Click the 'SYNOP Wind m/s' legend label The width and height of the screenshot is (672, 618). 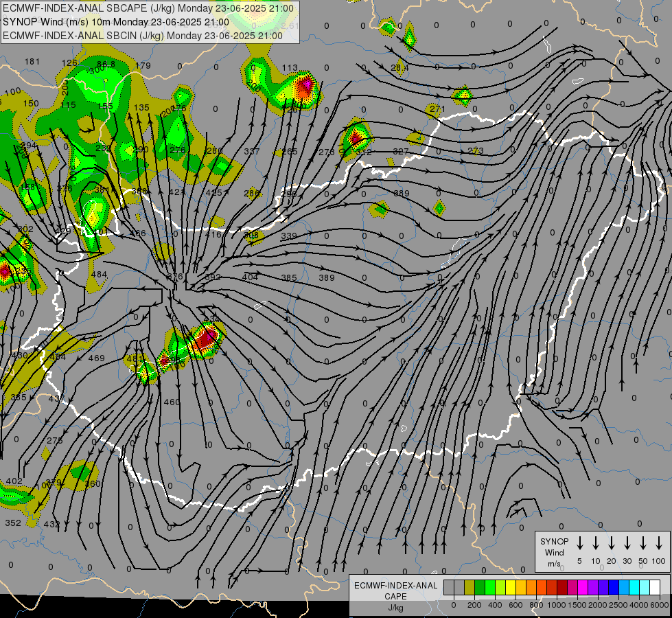point(554,552)
